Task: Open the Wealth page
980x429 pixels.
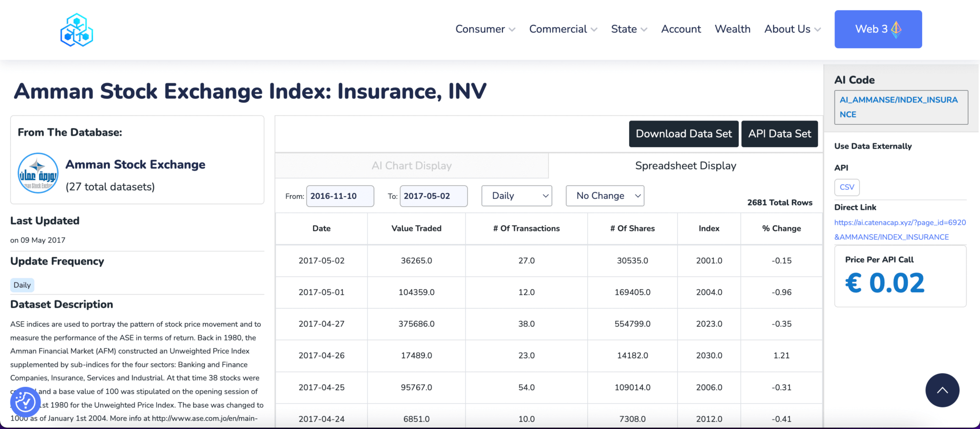Action: click(732, 29)
